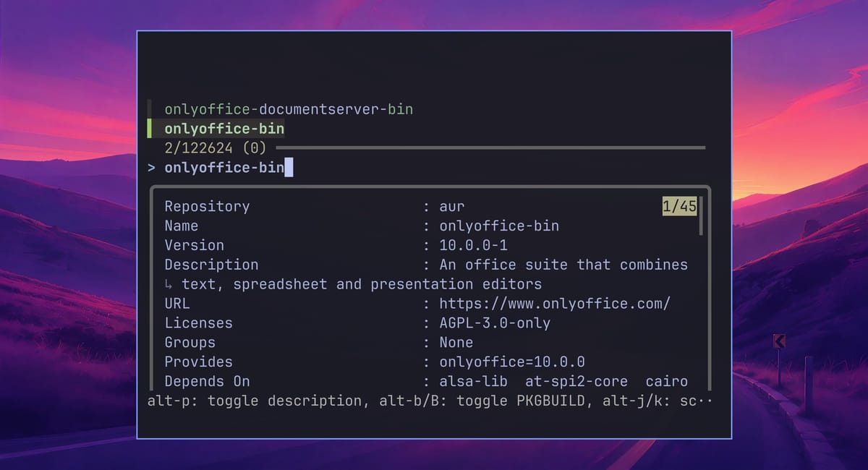868x470 pixels.
Task: Click the '>' prompt symbol
Action: pyautogui.click(x=151, y=168)
